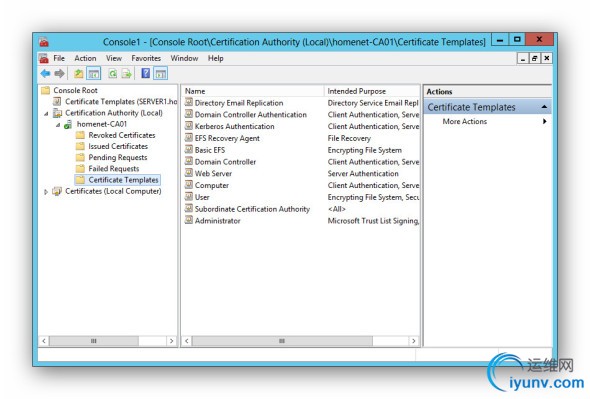Click the Revoked Certificates folder icon
The image size is (590, 399).
tap(80, 135)
